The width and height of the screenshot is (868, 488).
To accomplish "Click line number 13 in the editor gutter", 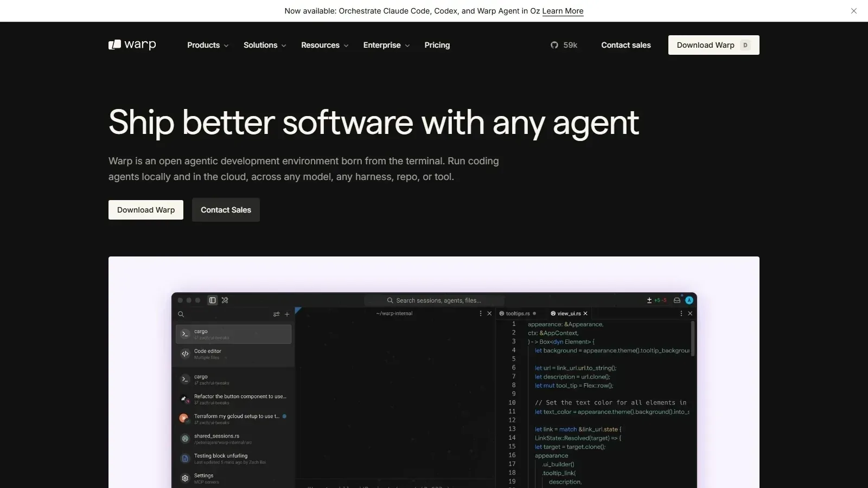I will pyautogui.click(x=512, y=429).
